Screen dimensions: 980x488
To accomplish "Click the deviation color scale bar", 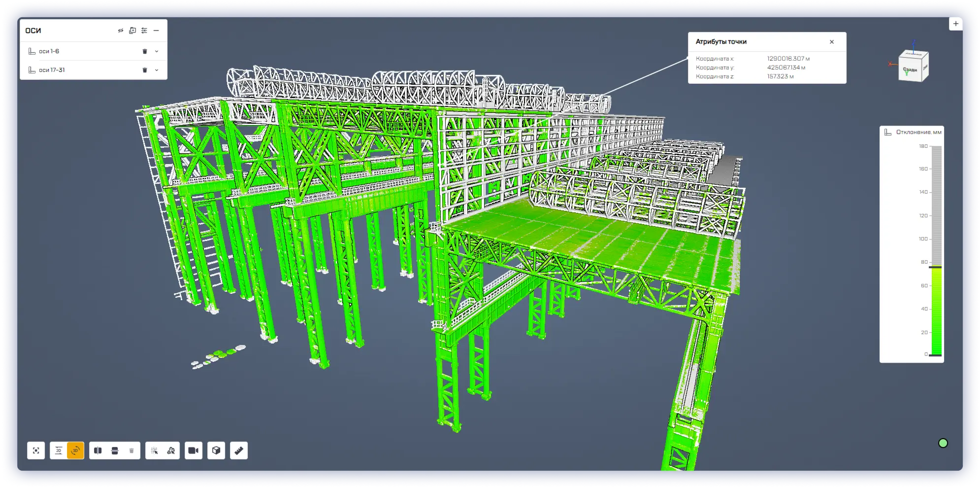I will (x=936, y=250).
